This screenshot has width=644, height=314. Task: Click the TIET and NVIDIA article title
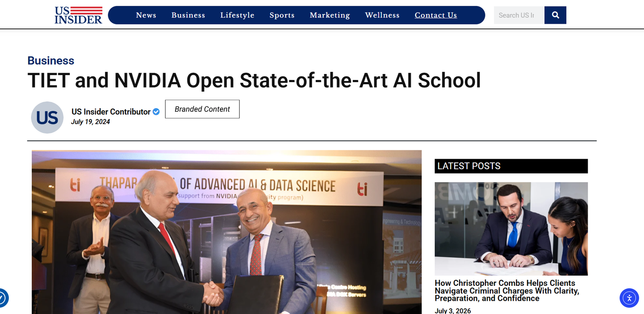[x=254, y=80]
